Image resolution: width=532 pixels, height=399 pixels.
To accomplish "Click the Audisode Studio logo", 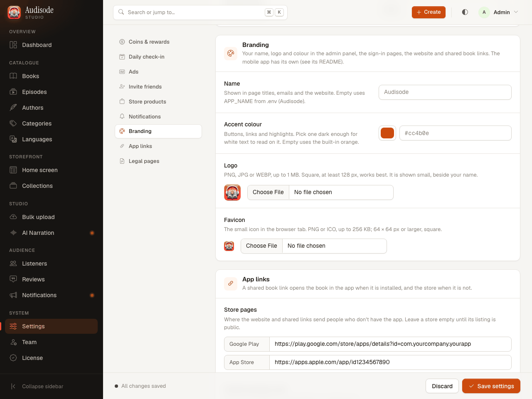I will pyautogui.click(x=14, y=12).
